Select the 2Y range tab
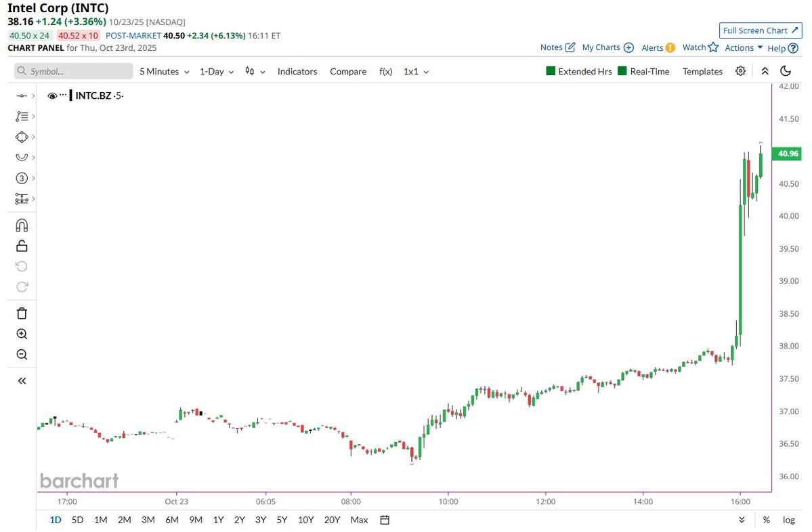The height and width of the screenshot is (532, 812). point(239,520)
